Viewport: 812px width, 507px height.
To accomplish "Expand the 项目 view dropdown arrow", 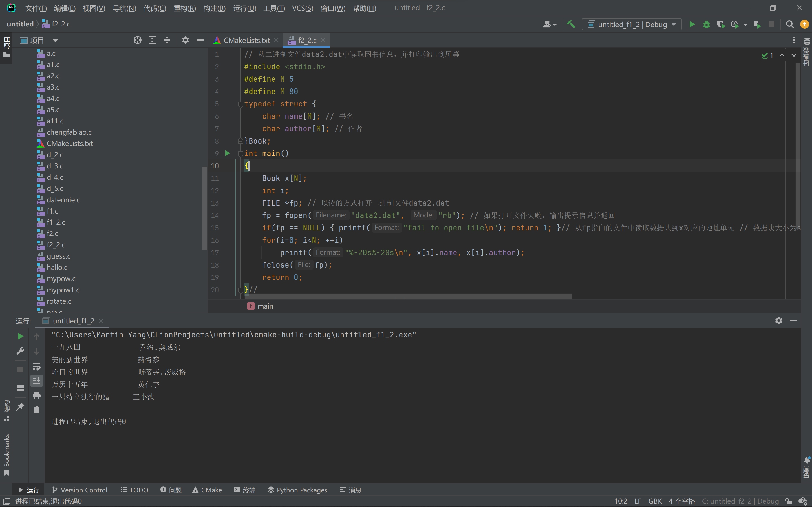I will (55, 41).
